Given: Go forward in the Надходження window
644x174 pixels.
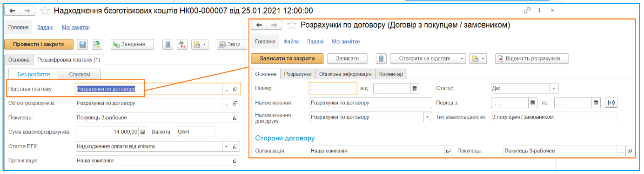Looking at the screenshot, I should pyautogui.click(x=27, y=10).
